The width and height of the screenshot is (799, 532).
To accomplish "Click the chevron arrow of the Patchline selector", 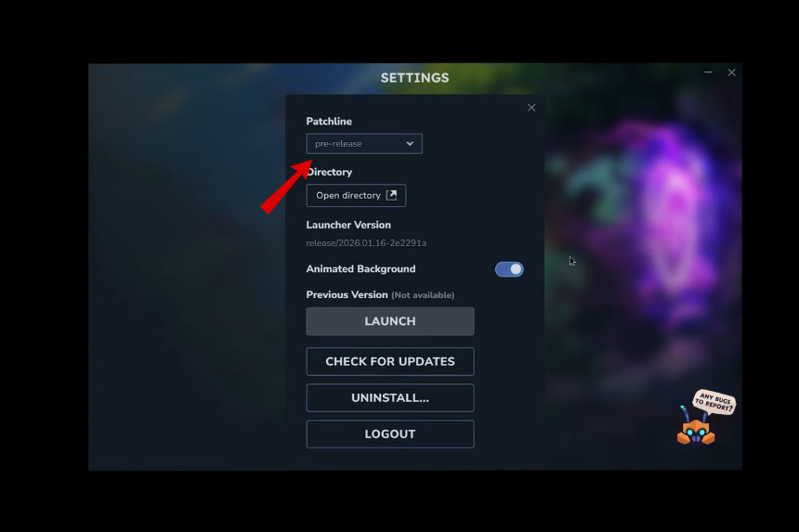I will (x=410, y=144).
